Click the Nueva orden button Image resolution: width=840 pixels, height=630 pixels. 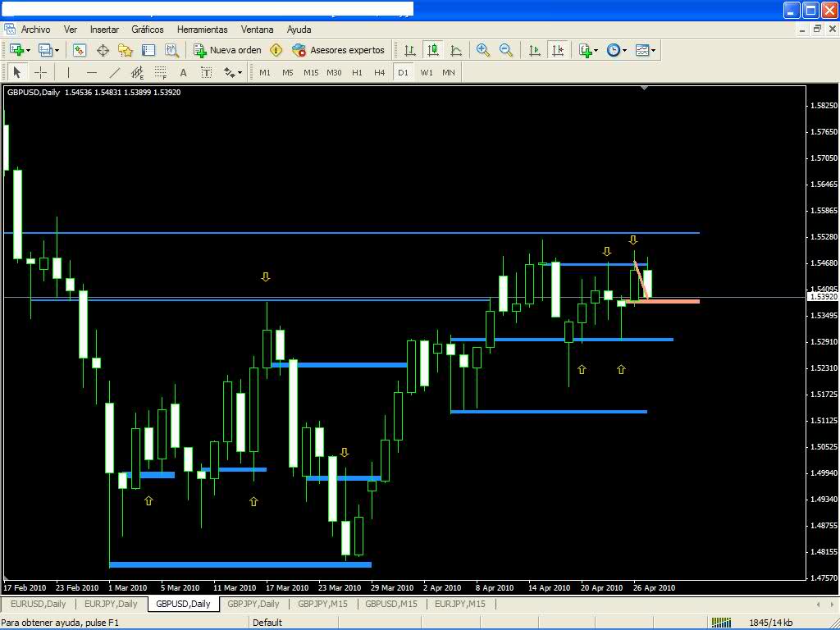click(x=228, y=50)
